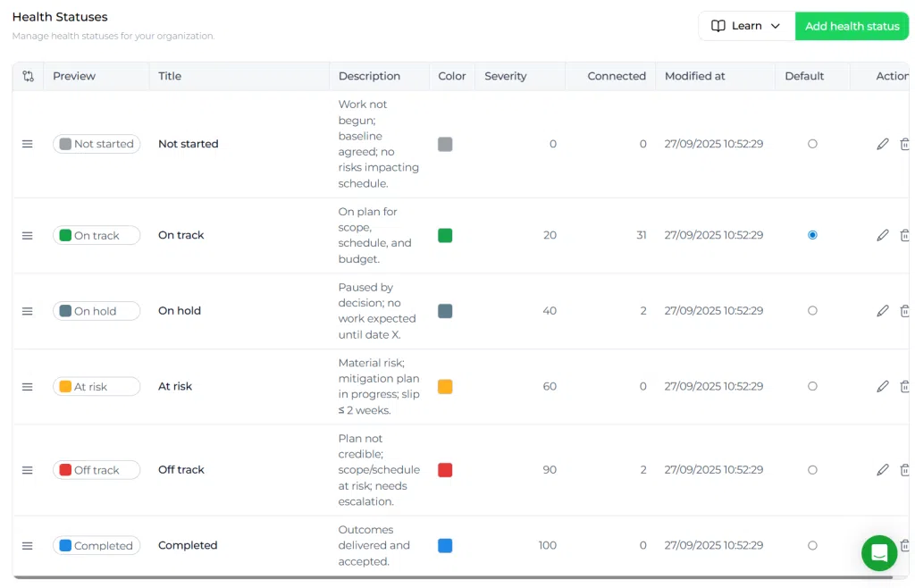This screenshot has width=915, height=588.
Task: Delete the At risk health status
Action: (904, 386)
